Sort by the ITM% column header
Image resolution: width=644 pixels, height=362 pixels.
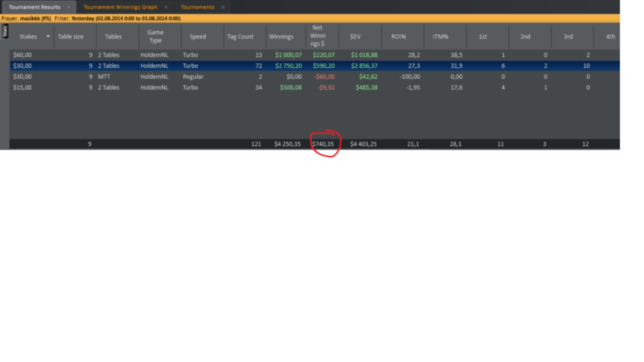[441, 37]
